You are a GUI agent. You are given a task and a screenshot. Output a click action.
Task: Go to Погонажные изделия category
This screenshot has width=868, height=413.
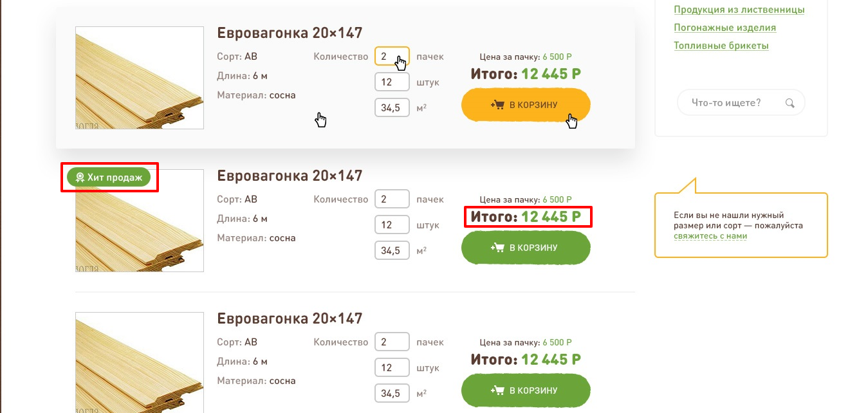pos(725,28)
